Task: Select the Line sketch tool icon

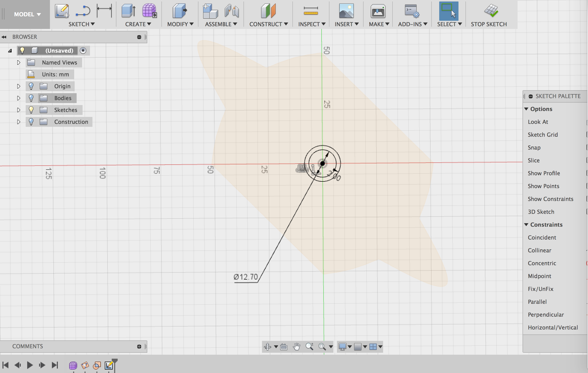Action: [x=83, y=11]
